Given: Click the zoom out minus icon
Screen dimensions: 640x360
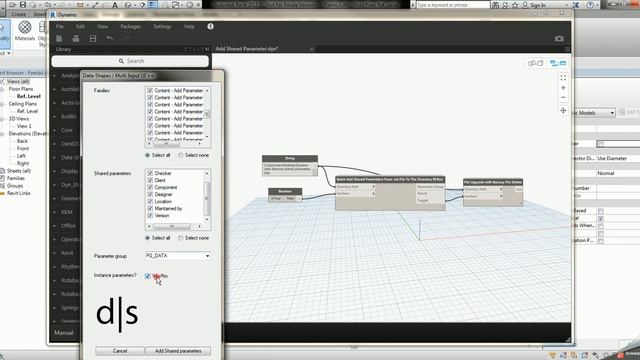Looking at the screenshot, I should coord(563,98).
